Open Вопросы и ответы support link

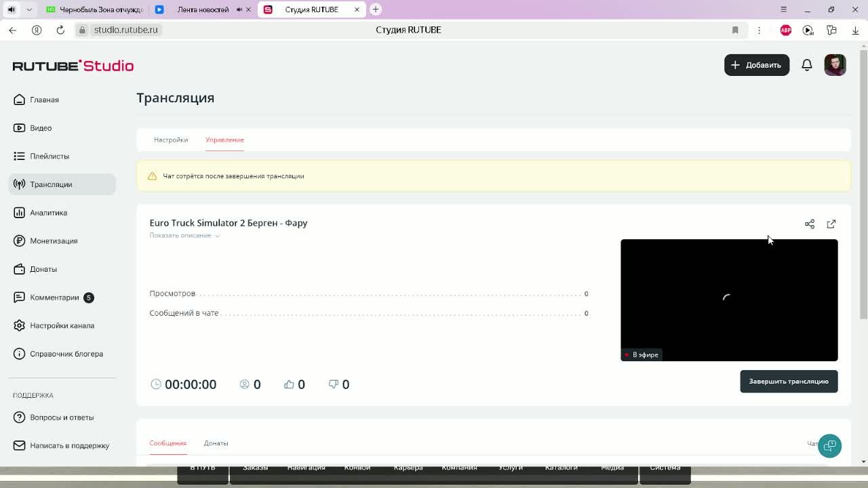[62, 418]
